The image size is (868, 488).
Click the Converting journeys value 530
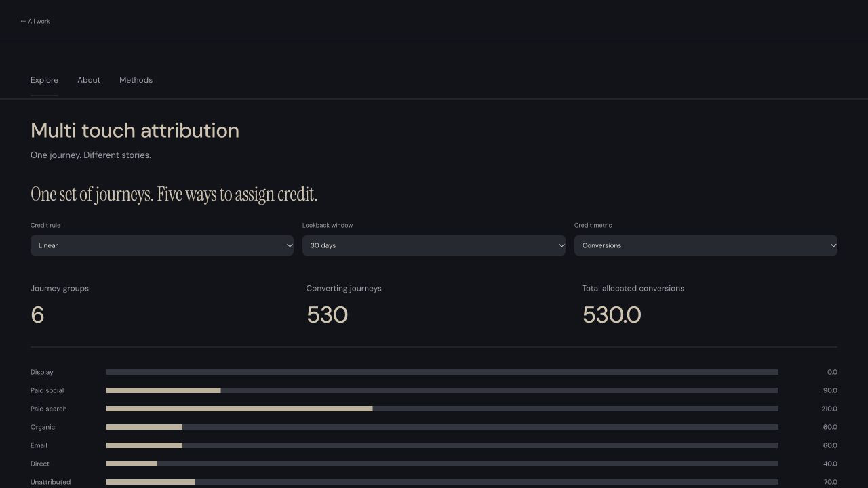pyautogui.click(x=327, y=315)
